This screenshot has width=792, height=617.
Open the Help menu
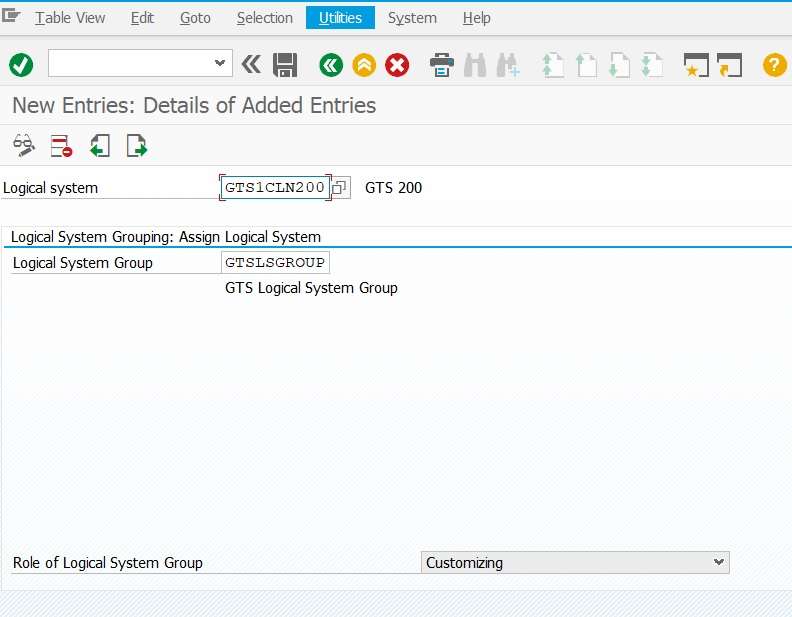point(476,18)
